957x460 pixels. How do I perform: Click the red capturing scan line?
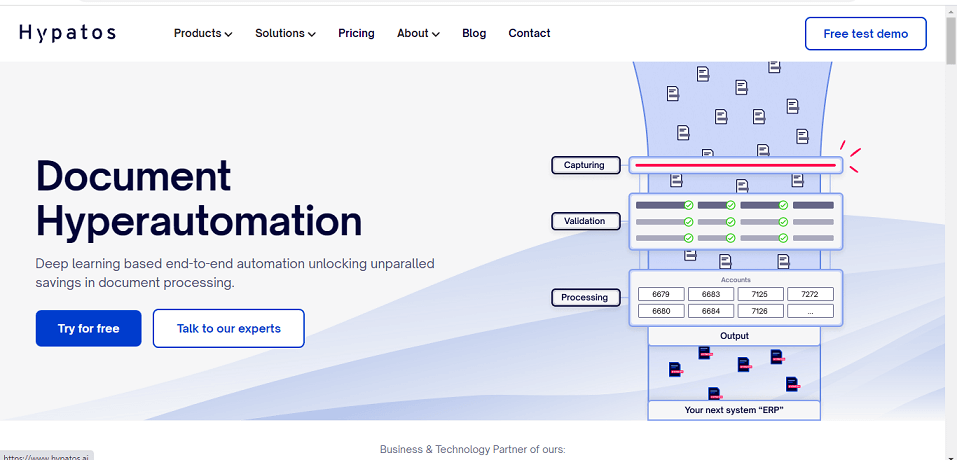(735, 165)
